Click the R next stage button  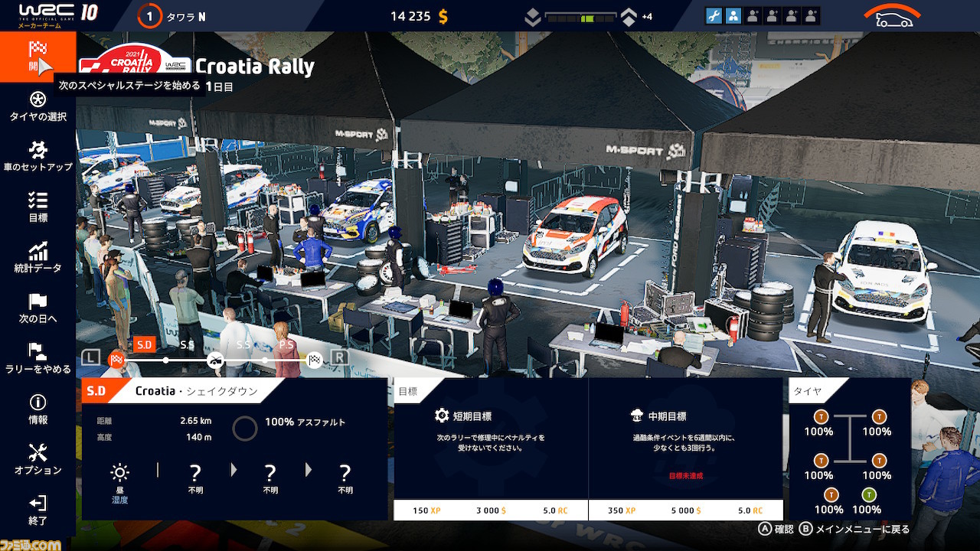tap(339, 357)
